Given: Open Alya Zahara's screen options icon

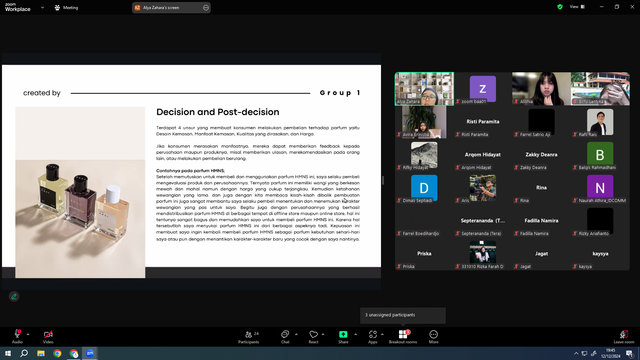Looking at the screenshot, I should coord(206,7).
